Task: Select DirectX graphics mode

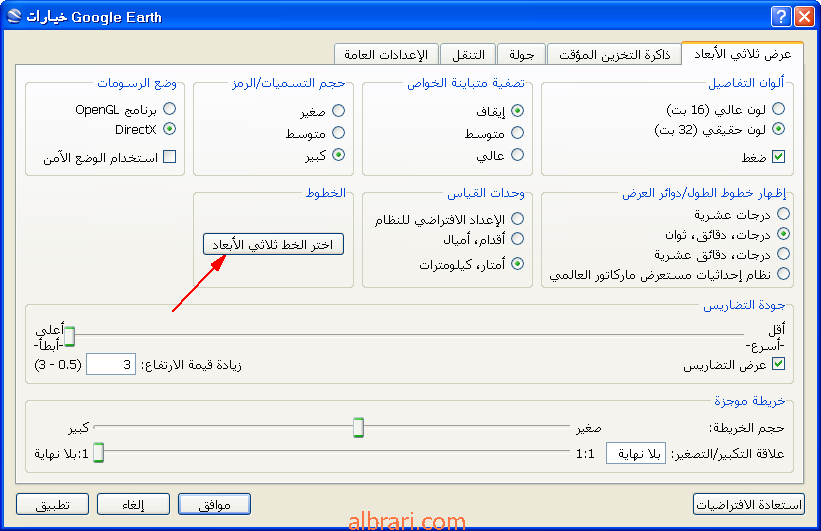Action: [x=170, y=129]
